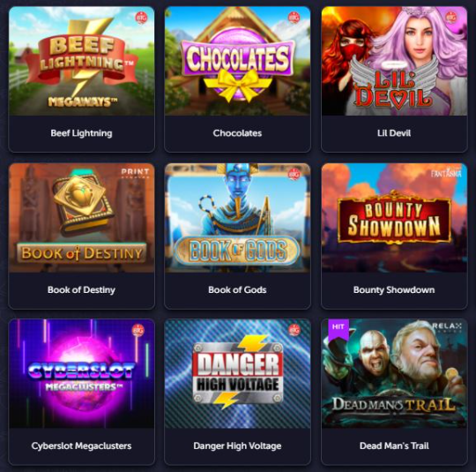Click the purple HIT ribbon on Dead Man's Trail

click(338, 330)
